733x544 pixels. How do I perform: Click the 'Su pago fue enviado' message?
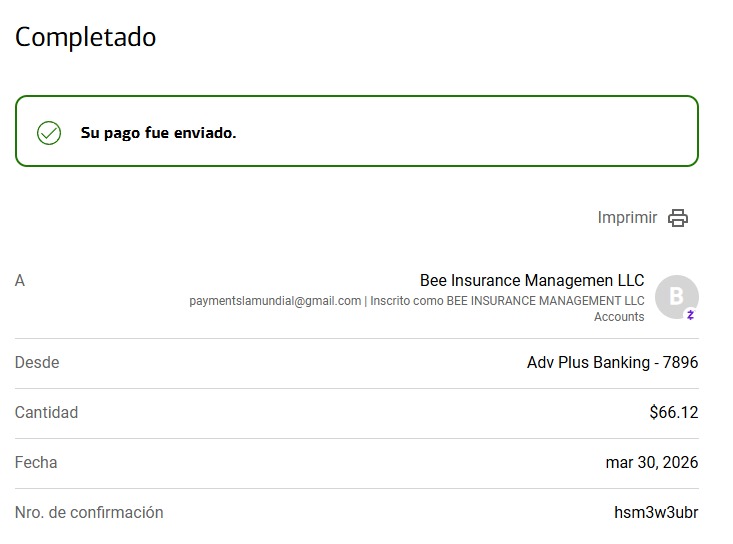tap(158, 133)
